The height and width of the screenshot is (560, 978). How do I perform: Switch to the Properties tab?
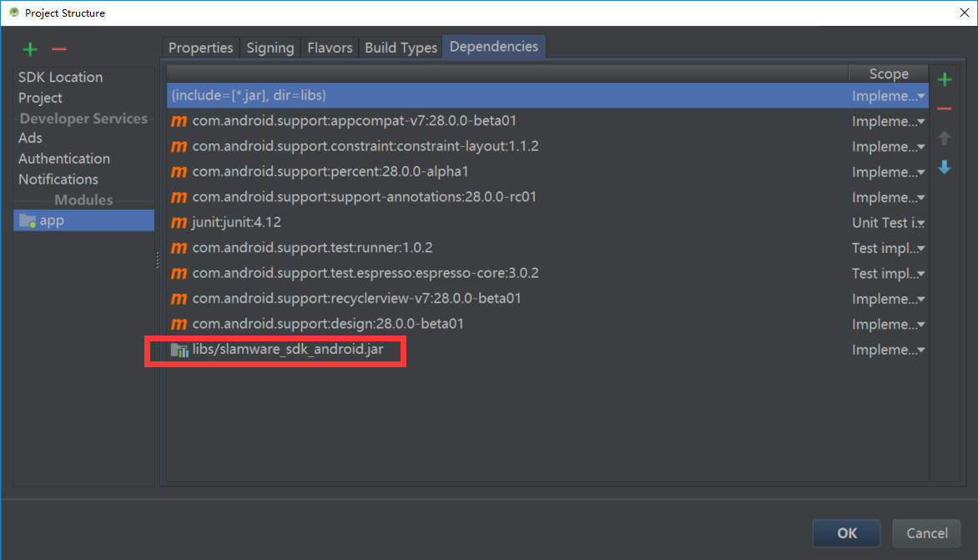click(x=200, y=48)
